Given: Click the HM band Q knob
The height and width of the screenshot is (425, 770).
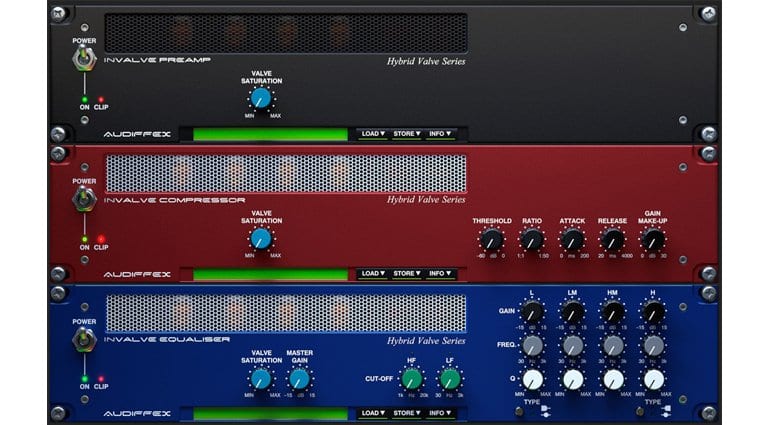Looking at the screenshot, I should [x=613, y=380].
